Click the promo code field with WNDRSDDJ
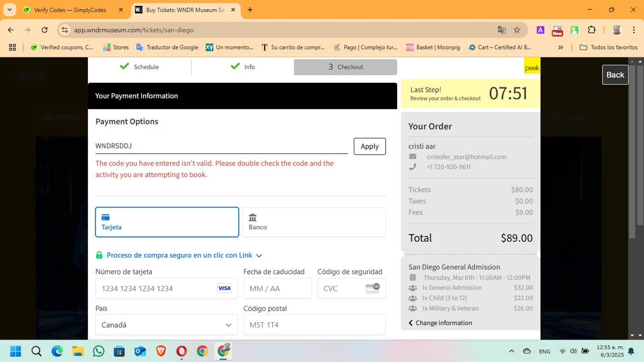 click(222, 146)
